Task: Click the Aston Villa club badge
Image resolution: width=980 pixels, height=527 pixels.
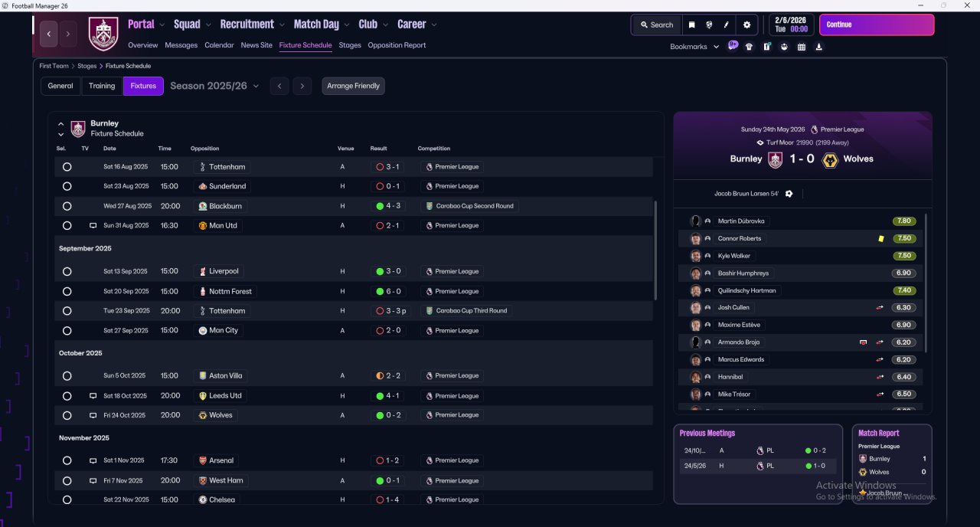Action: (202, 376)
